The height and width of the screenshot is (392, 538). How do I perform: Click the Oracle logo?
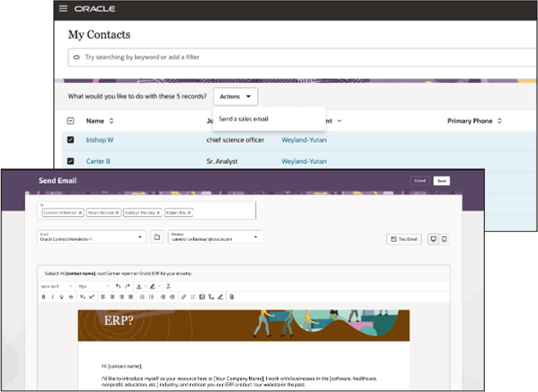(95, 9)
